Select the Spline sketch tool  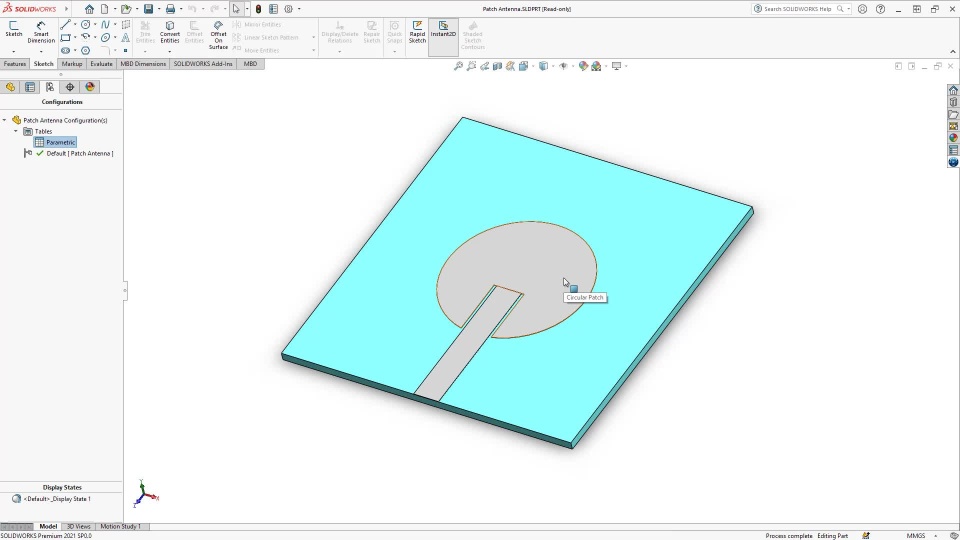coord(105,24)
